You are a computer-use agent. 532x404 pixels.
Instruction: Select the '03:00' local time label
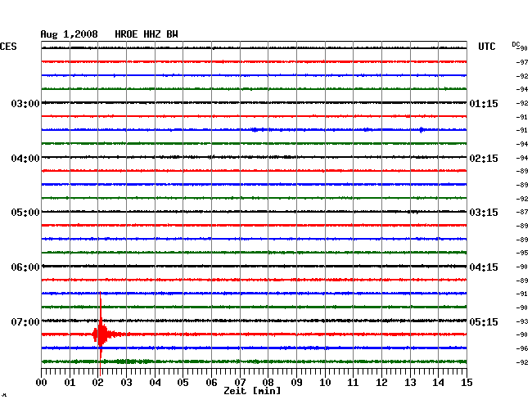tap(25, 103)
